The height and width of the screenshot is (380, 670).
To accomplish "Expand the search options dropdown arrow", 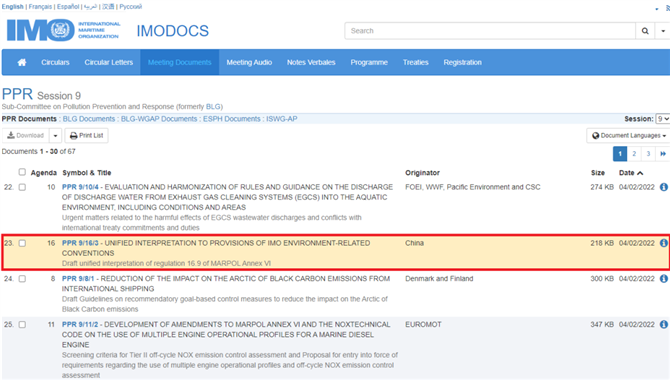I will [663, 31].
